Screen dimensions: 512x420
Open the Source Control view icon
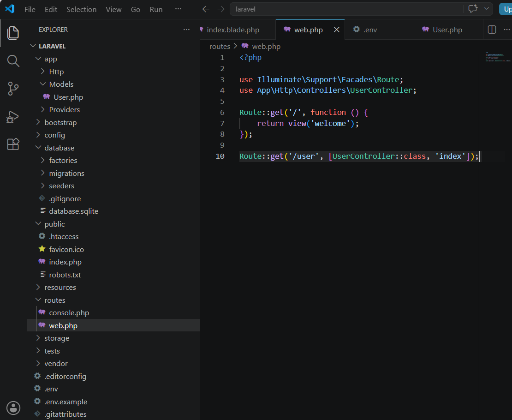(13, 89)
